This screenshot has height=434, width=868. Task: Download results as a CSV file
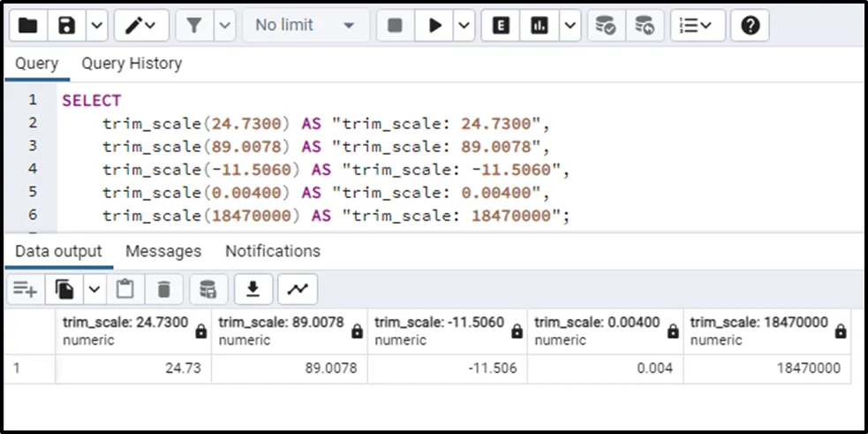(253, 289)
